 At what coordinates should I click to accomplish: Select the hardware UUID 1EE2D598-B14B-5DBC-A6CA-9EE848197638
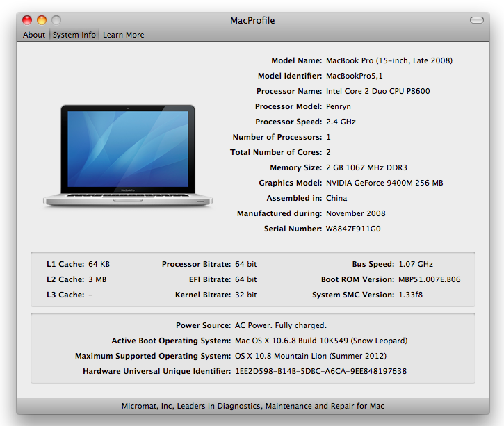pyautogui.click(x=320, y=371)
